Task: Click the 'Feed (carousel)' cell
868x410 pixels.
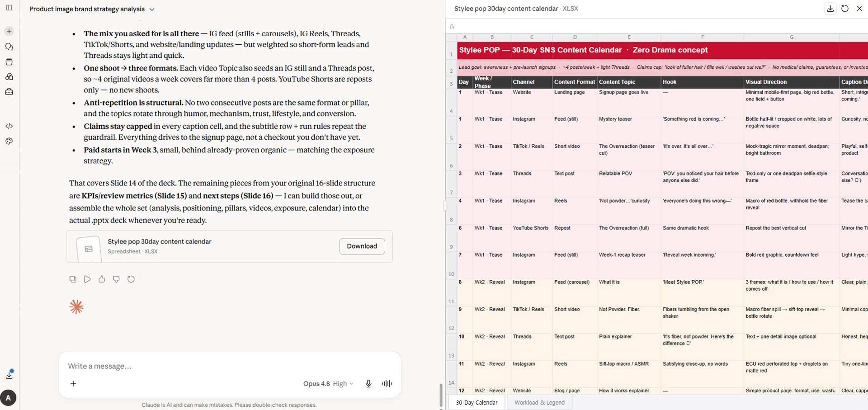Action: (x=575, y=292)
